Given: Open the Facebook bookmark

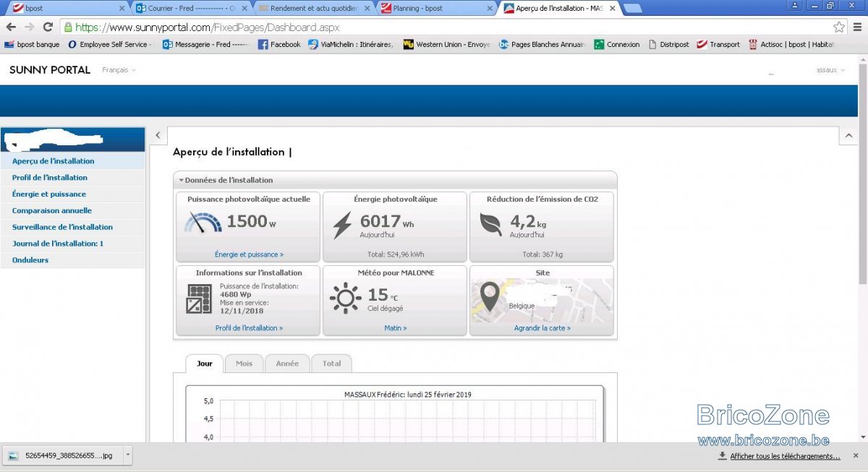Looking at the screenshot, I should [279, 44].
